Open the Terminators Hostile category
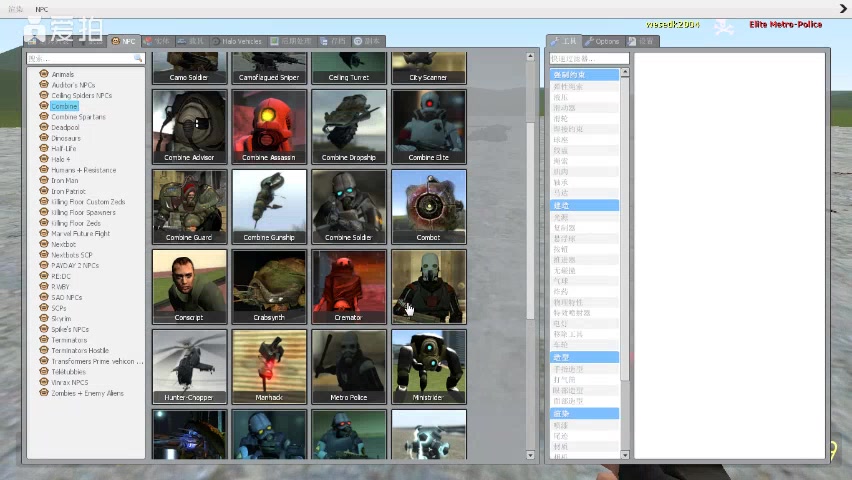852x480 pixels. click(x=80, y=351)
